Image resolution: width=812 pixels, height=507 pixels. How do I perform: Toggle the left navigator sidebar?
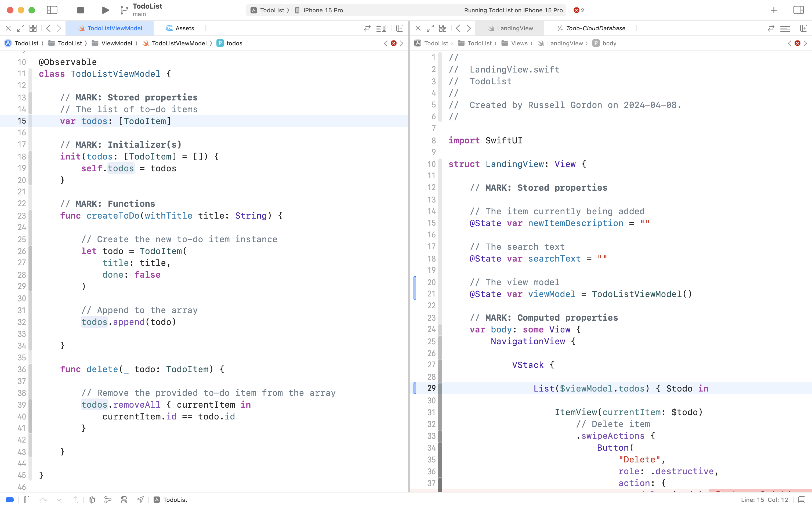[x=52, y=10]
